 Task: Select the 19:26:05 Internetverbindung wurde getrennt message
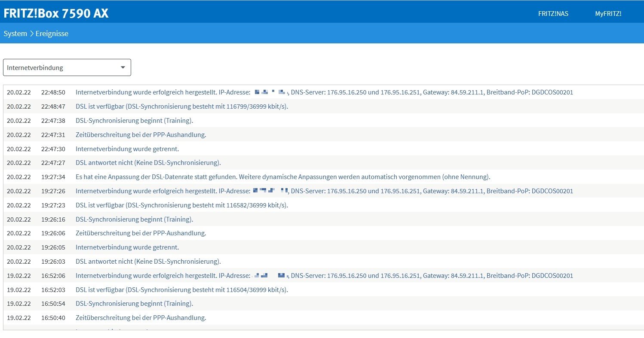click(x=127, y=247)
